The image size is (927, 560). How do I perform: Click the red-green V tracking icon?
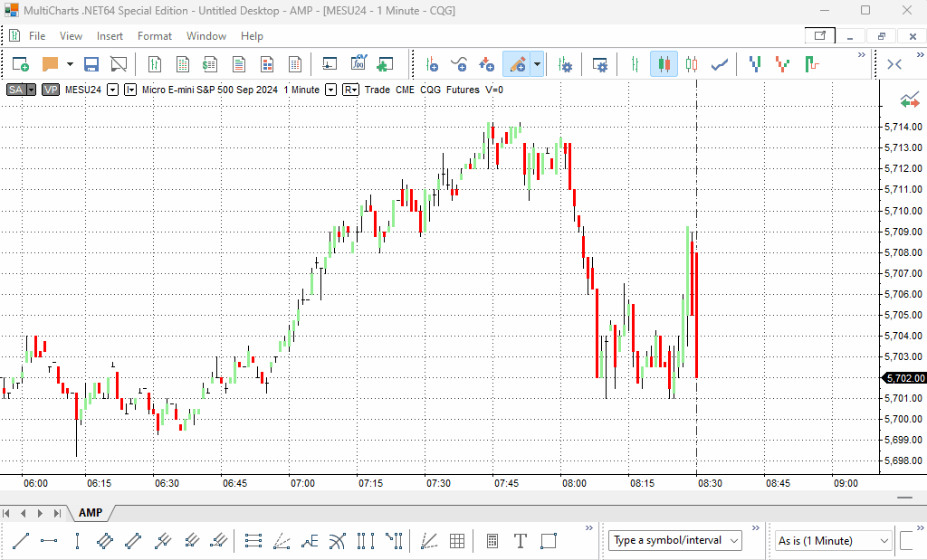point(783,64)
